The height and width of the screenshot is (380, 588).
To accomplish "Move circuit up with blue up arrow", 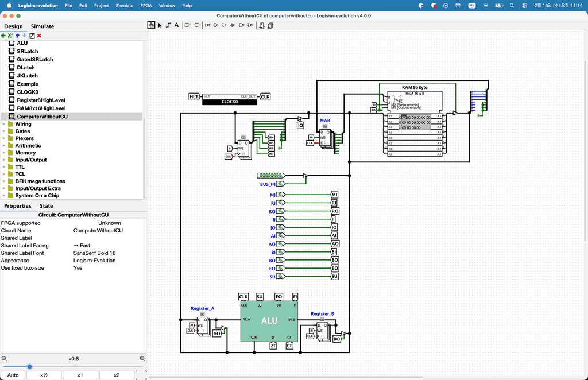I will pyautogui.click(x=17, y=36).
